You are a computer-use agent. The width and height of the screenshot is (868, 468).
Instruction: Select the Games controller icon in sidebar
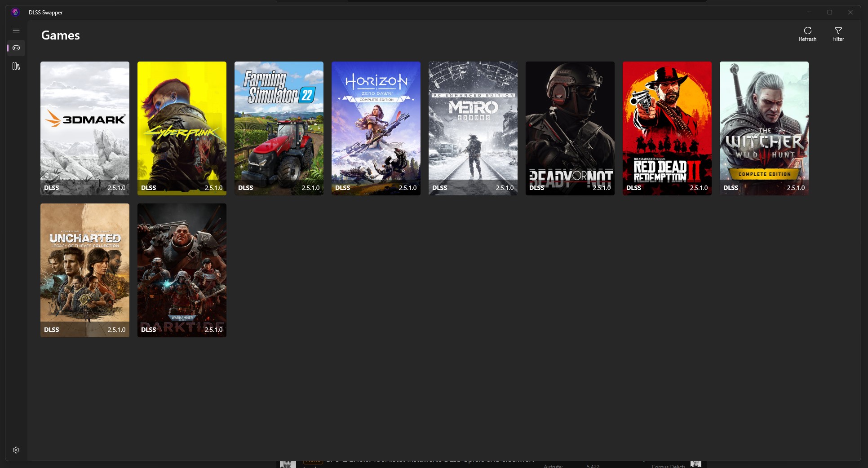16,48
